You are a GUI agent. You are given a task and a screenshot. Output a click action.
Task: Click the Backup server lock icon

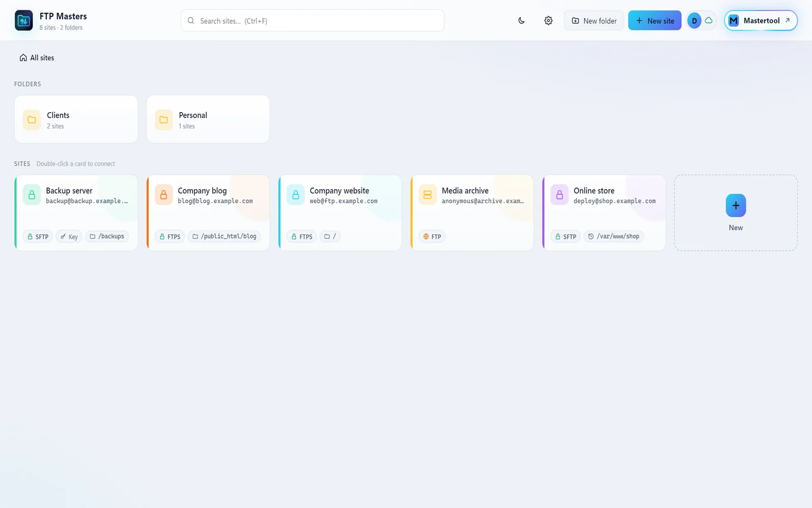pos(31,195)
